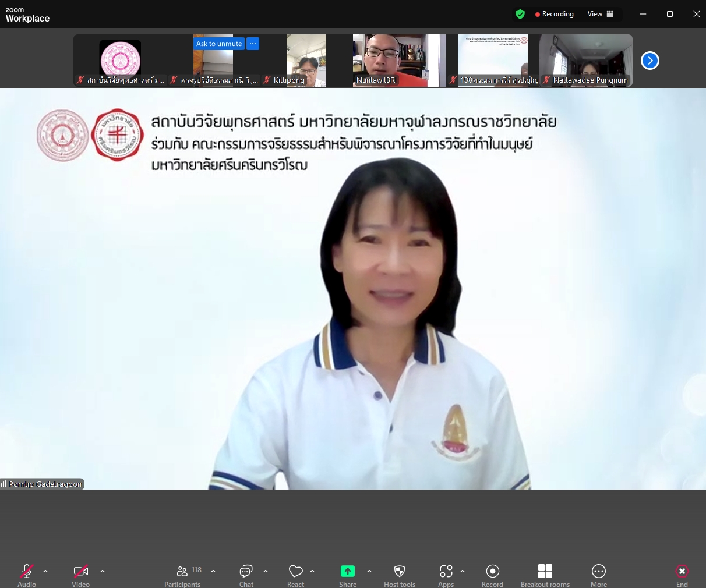
Task: Click signal bars icon beside Porntip name
Action: [x=4, y=484]
